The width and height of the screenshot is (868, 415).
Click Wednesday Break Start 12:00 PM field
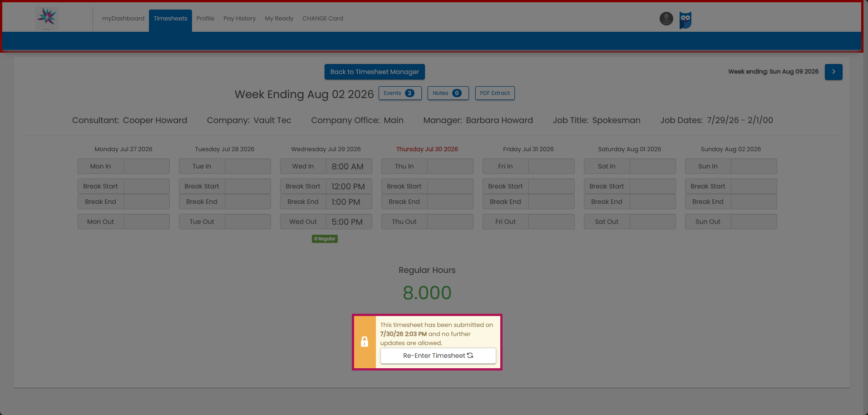(349, 186)
